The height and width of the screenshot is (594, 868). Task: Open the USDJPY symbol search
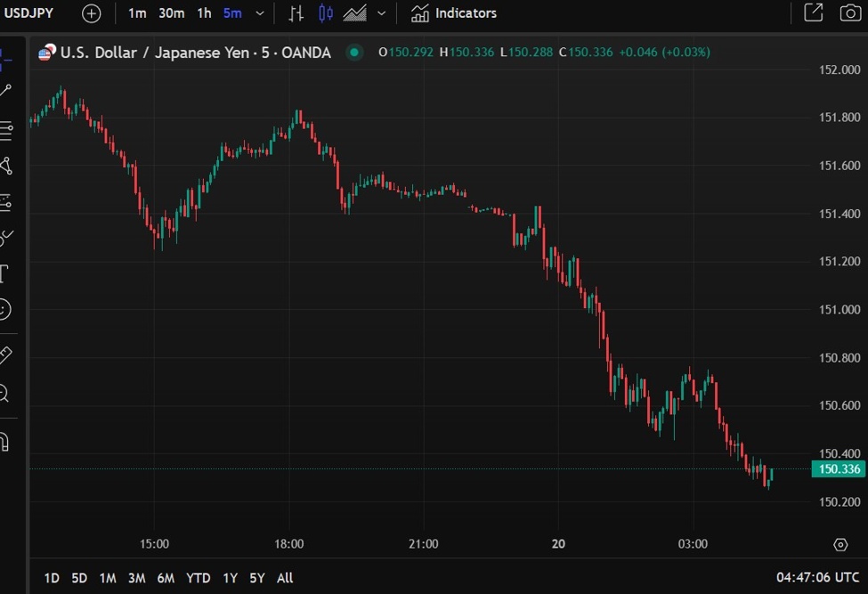pos(31,13)
